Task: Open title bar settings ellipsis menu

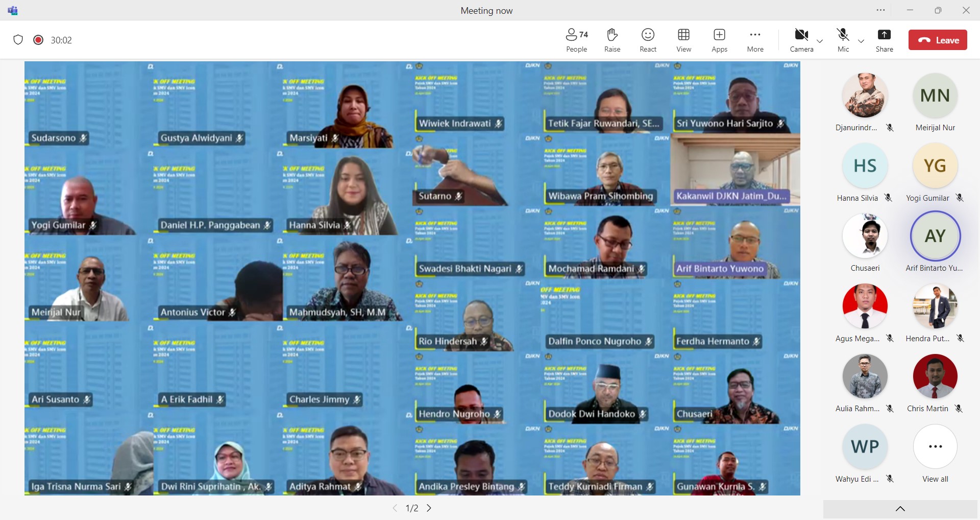Action: coord(880,10)
